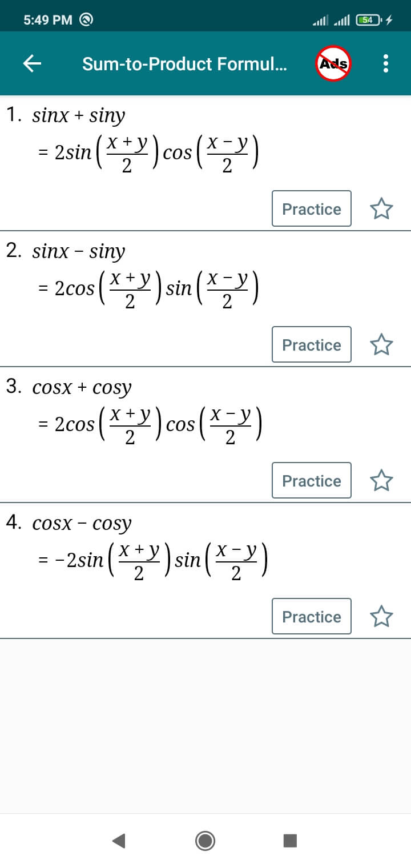This screenshot has width=411, height=868.
Task: Star the sinx − siny formula
Action: point(381,345)
